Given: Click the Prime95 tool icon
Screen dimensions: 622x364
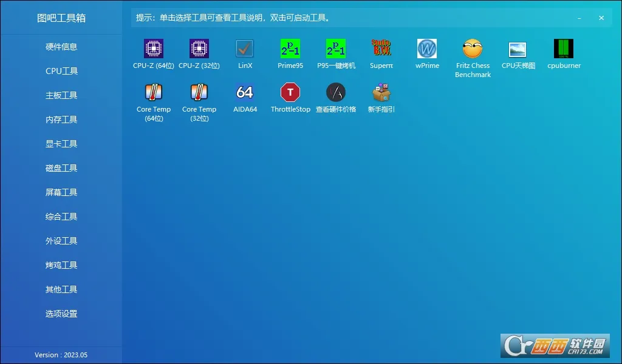Looking at the screenshot, I should [x=290, y=49].
